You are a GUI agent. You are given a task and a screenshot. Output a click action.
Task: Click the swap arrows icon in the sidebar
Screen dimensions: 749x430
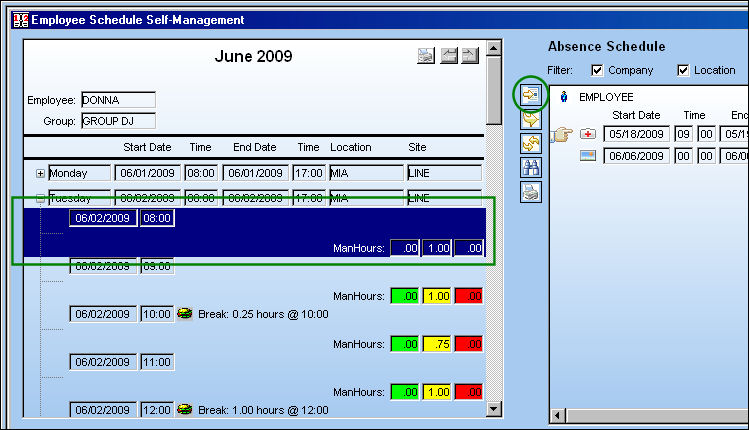click(x=531, y=143)
